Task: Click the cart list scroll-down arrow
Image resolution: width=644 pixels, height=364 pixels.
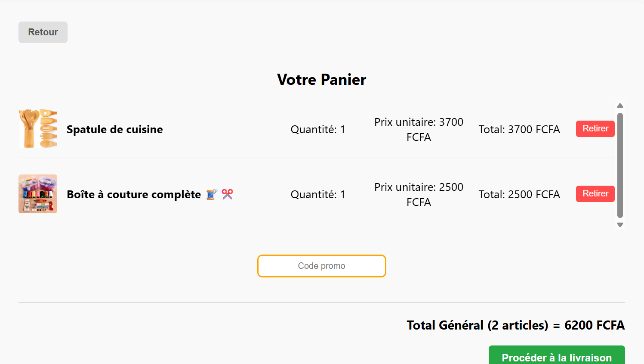Action: pyautogui.click(x=620, y=225)
